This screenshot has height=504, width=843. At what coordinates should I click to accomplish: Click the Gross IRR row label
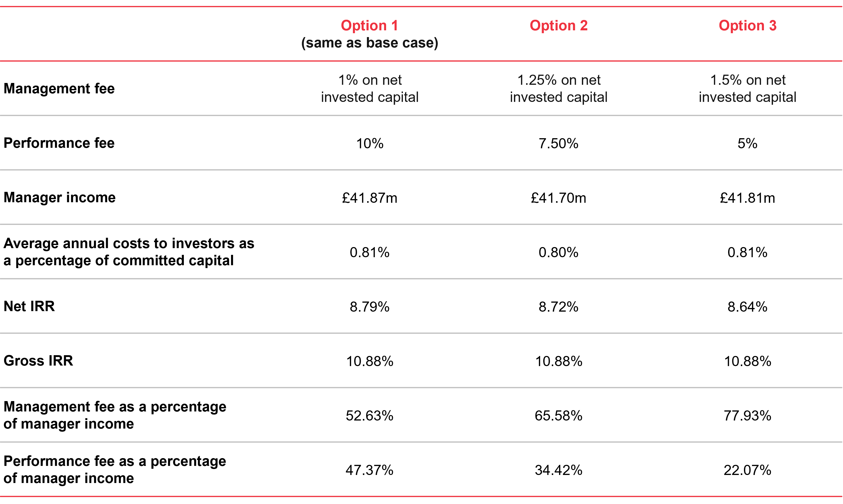38,361
